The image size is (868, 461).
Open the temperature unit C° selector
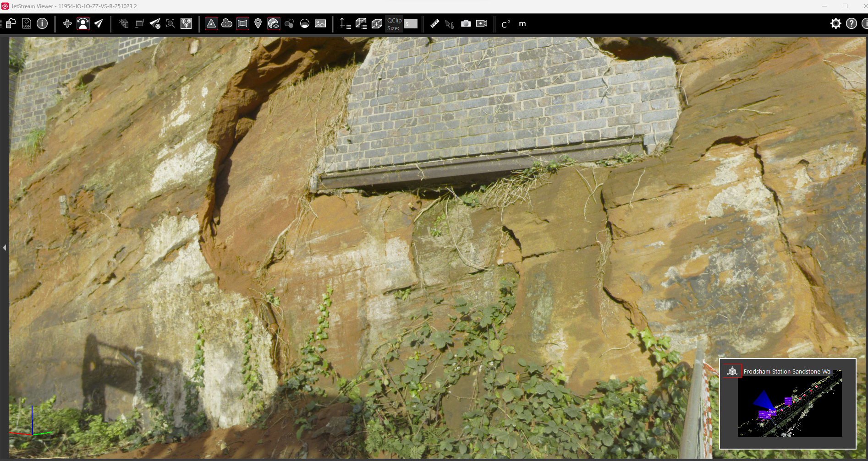tap(505, 24)
